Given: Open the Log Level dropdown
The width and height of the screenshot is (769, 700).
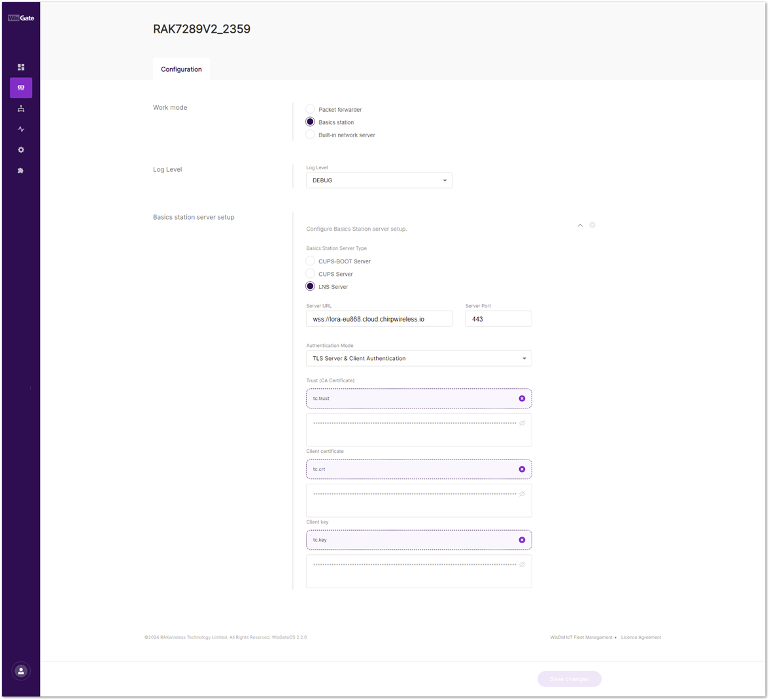Looking at the screenshot, I should click(379, 180).
